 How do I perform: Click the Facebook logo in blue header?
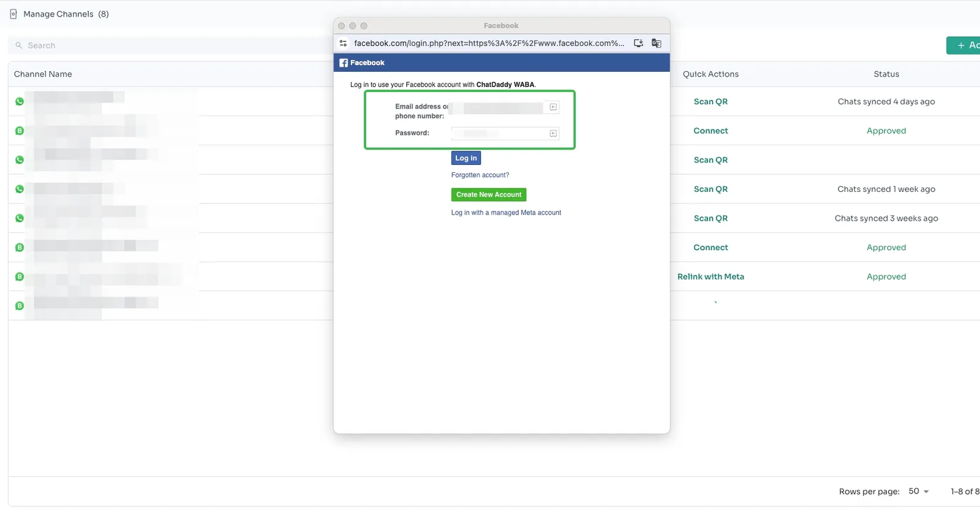click(x=344, y=63)
